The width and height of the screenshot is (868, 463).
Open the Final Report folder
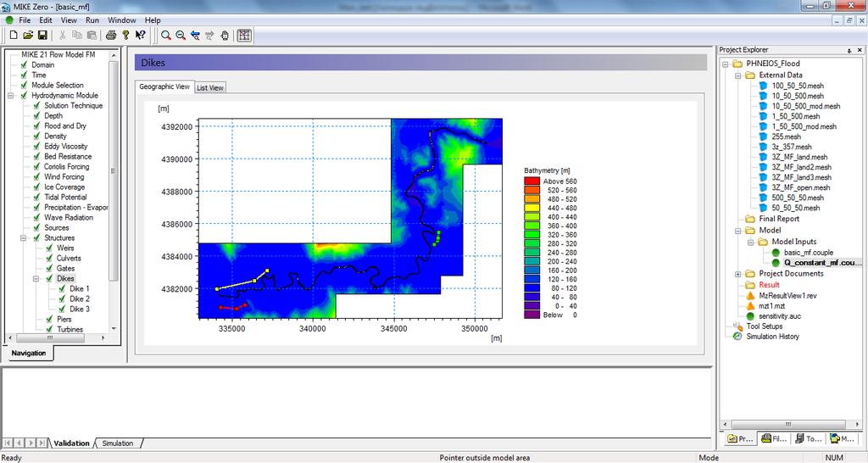pyautogui.click(x=751, y=219)
